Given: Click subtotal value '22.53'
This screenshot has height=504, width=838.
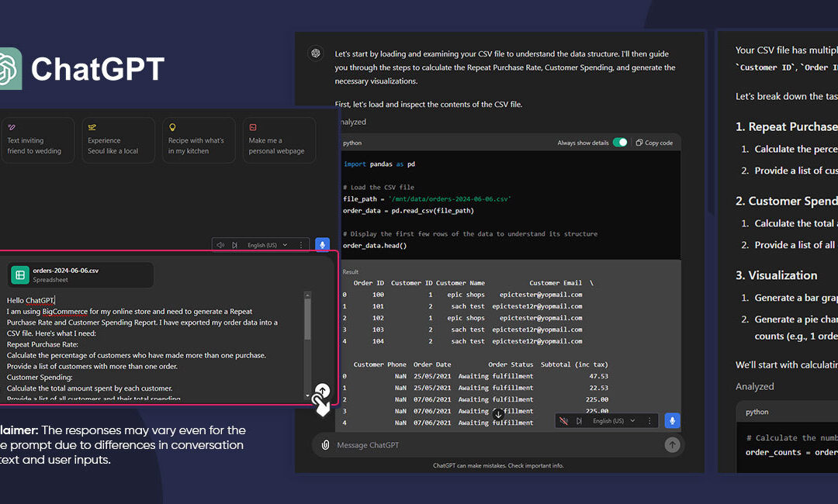Looking at the screenshot, I should [x=598, y=388].
